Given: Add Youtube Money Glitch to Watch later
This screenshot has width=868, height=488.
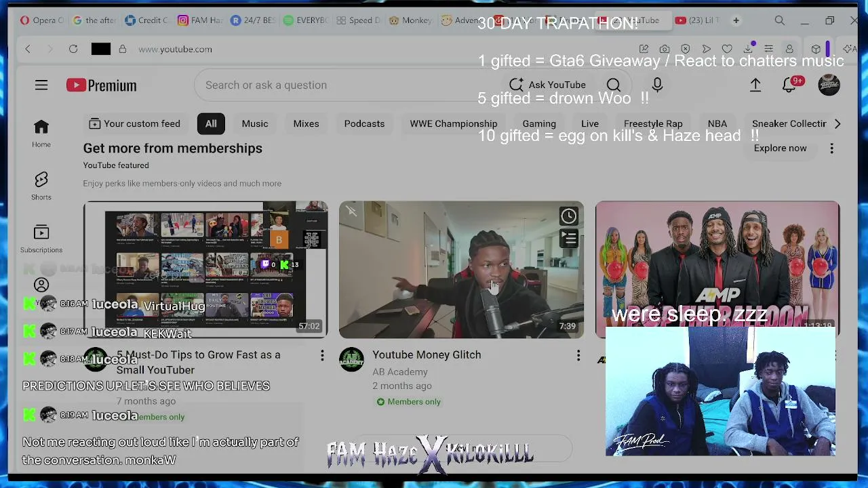Looking at the screenshot, I should point(568,216).
